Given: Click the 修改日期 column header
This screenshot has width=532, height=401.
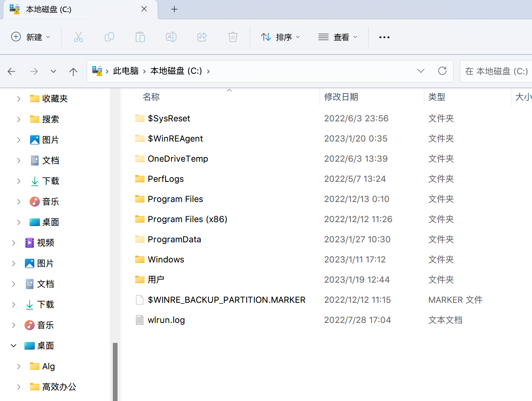Looking at the screenshot, I should tap(341, 97).
